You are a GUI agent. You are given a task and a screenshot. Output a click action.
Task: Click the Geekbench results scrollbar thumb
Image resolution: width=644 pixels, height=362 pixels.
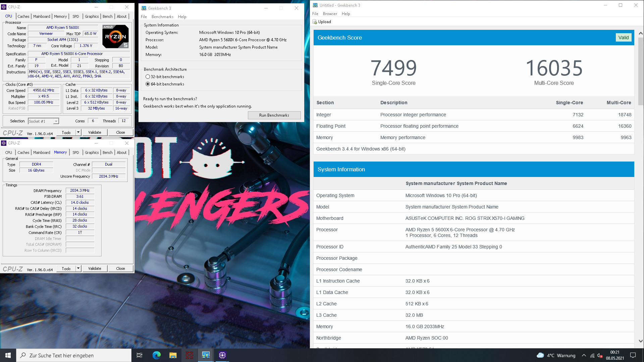tap(641, 71)
